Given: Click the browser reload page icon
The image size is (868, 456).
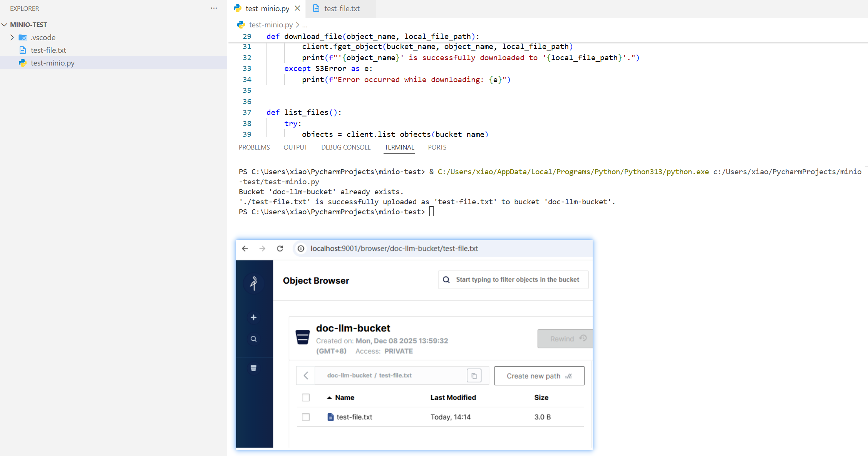Looking at the screenshot, I should click(x=280, y=249).
